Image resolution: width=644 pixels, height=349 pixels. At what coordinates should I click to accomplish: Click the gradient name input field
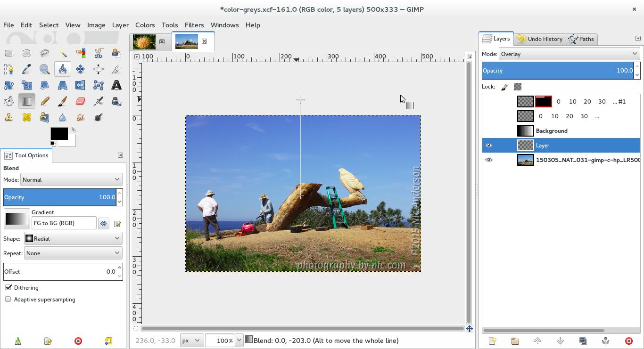[x=64, y=223]
